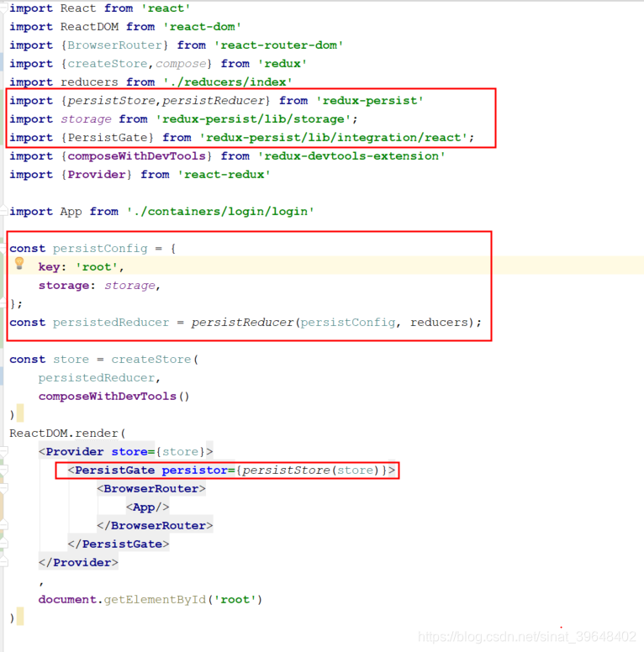Click composeWithDevTools in its import statement
The height and width of the screenshot is (652, 644).
click(x=136, y=156)
